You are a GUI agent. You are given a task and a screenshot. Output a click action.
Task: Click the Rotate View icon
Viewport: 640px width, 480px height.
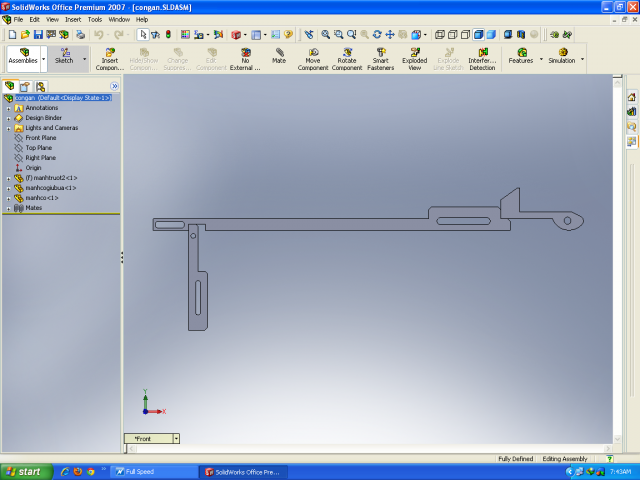tap(377, 35)
